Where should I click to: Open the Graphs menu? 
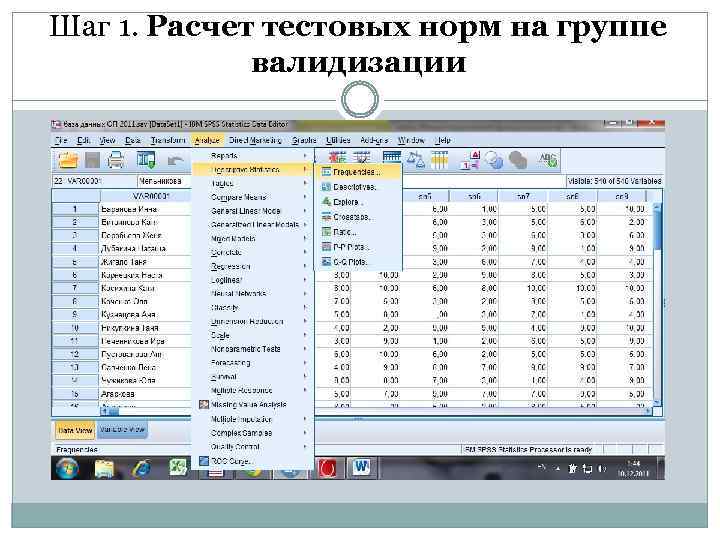pyautogui.click(x=304, y=140)
